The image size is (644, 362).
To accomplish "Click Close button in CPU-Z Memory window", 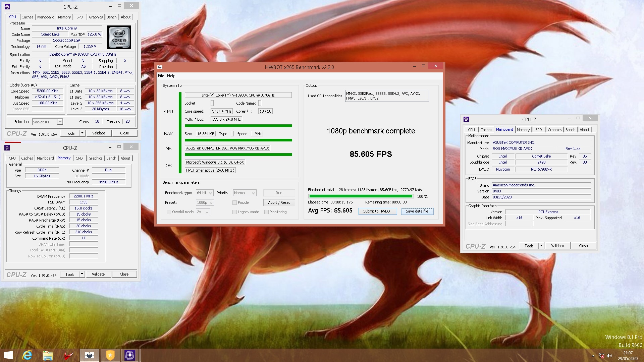I will [124, 274].
